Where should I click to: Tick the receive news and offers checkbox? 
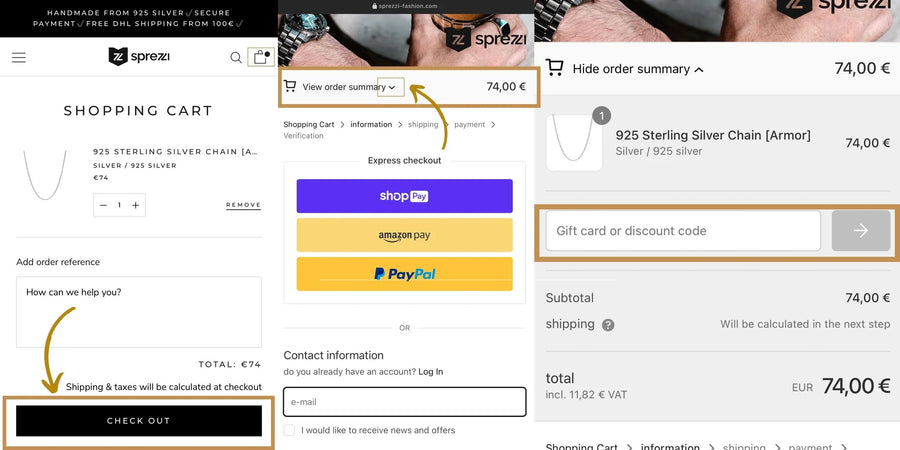(x=289, y=430)
